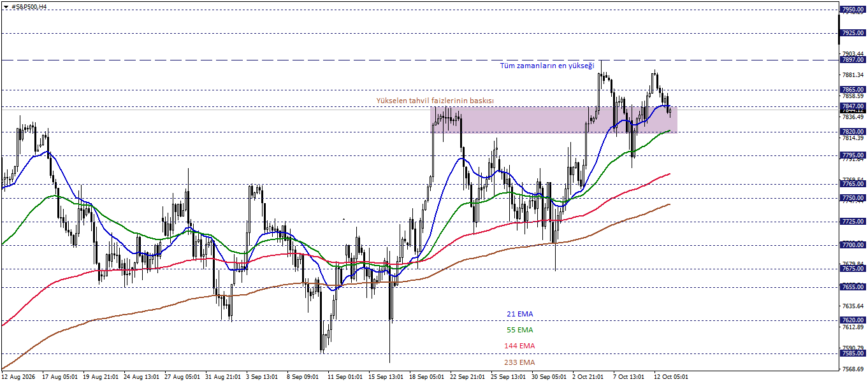
Task: Click the 7635.64 price scale value
Action: click(x=853, y=306)
